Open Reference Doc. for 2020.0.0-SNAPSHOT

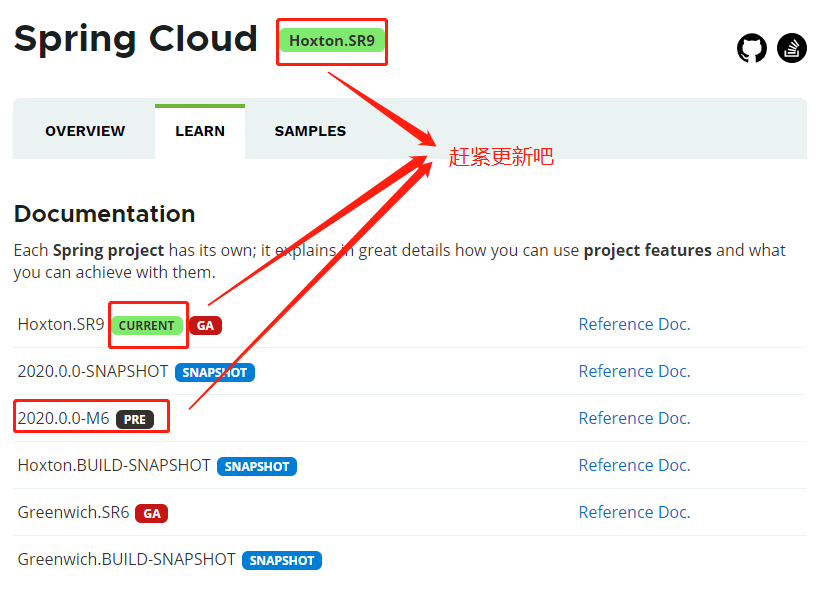pyautogui.click(x=634, y=371)
